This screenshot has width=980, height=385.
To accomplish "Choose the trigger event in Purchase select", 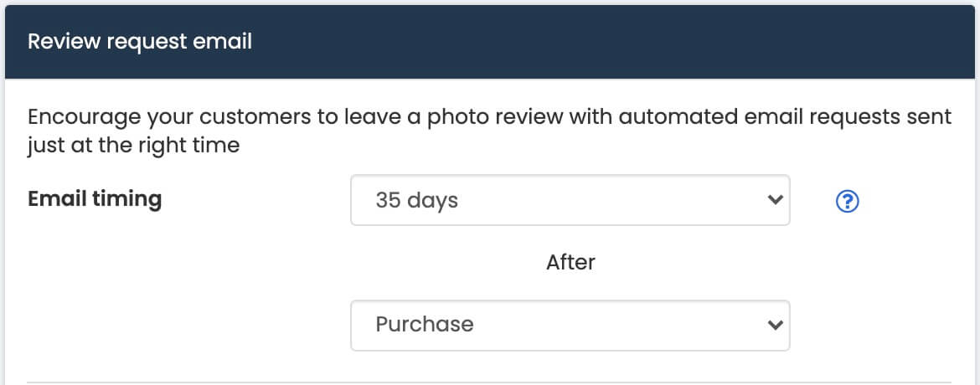I will 570,325.
